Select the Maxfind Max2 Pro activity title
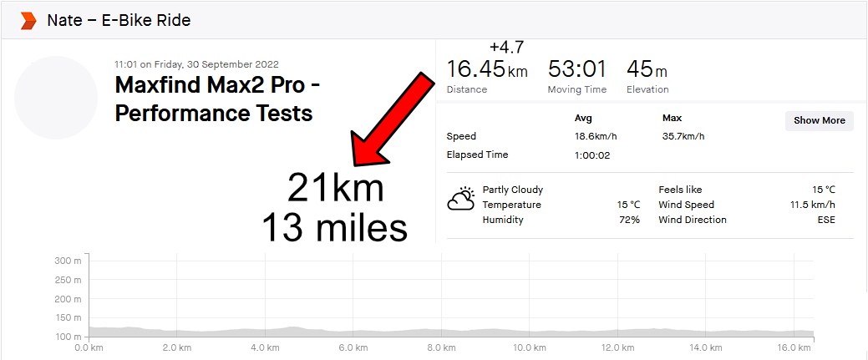868x360 pixels. point(218,99)
